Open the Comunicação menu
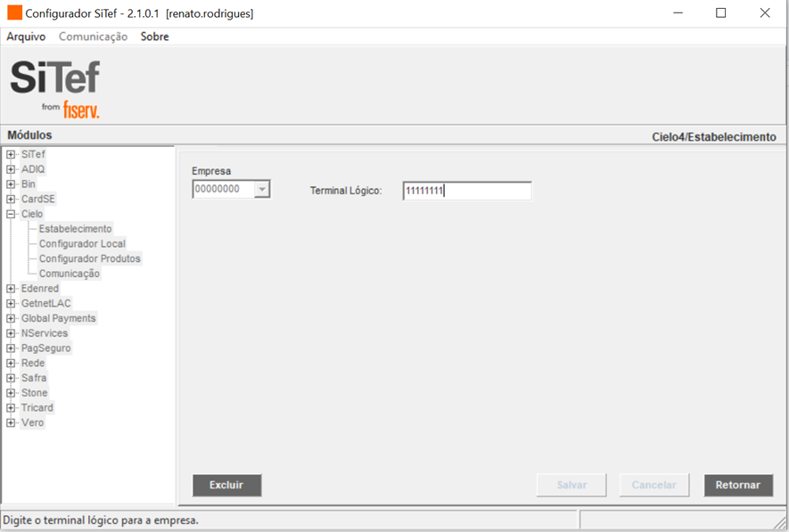789x532 pixels. pyautogui.click(x=93, y=37)
